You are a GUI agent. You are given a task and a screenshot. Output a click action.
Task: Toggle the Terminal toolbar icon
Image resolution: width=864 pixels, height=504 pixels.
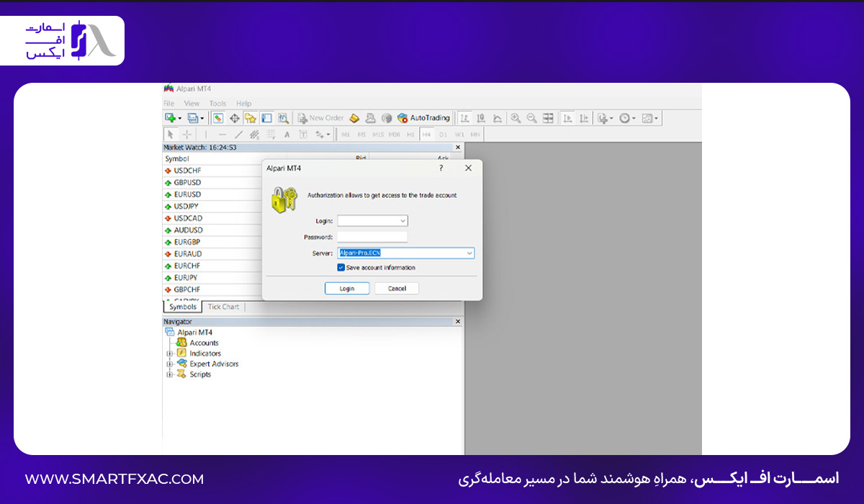click(x=266, y=118)
